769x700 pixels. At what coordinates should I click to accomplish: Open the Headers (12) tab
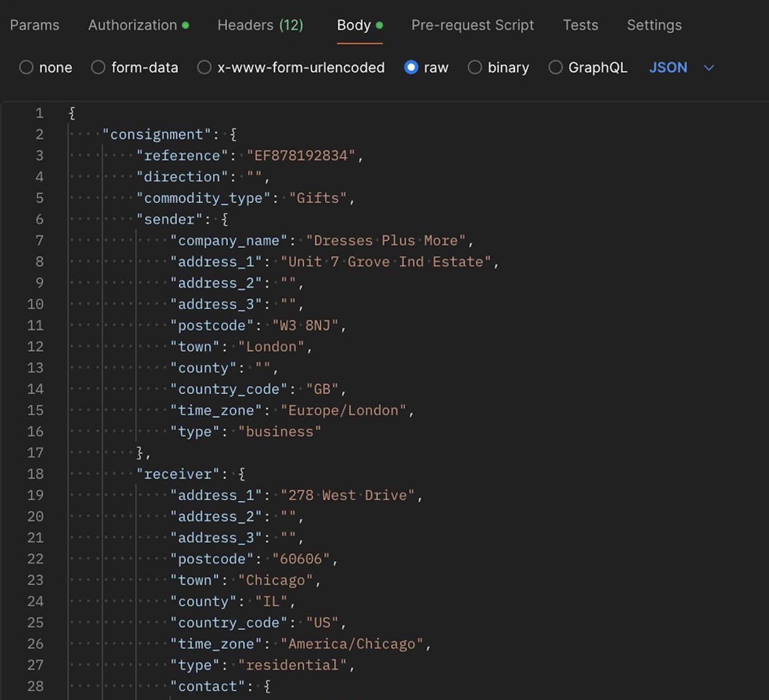[x=260, y=25]
